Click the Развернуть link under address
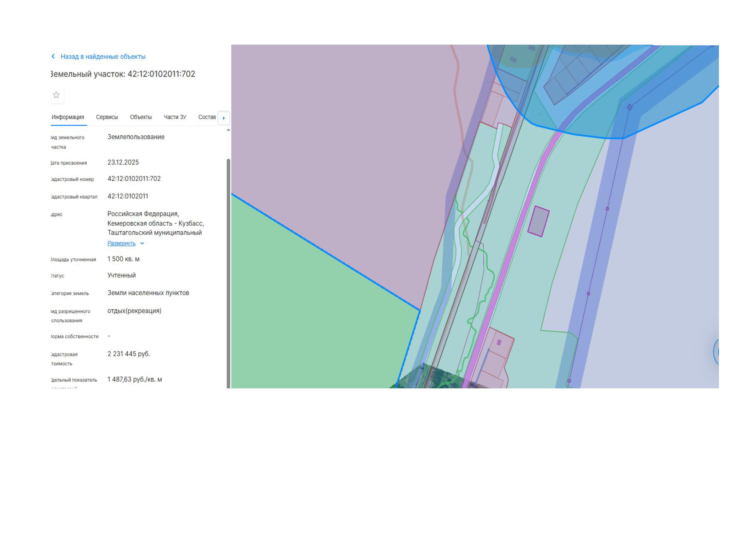 click(121, 243)
